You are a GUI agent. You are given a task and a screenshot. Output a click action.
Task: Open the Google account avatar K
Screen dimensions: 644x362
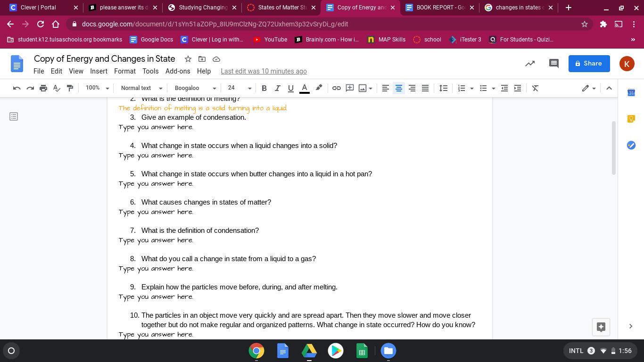[x=627, y=64]
